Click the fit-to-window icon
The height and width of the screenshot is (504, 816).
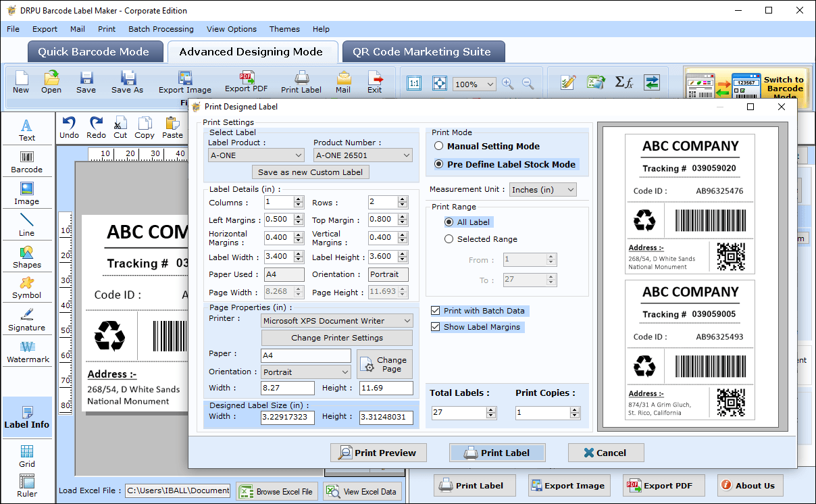pyautogui.click(x=439, y=84)
